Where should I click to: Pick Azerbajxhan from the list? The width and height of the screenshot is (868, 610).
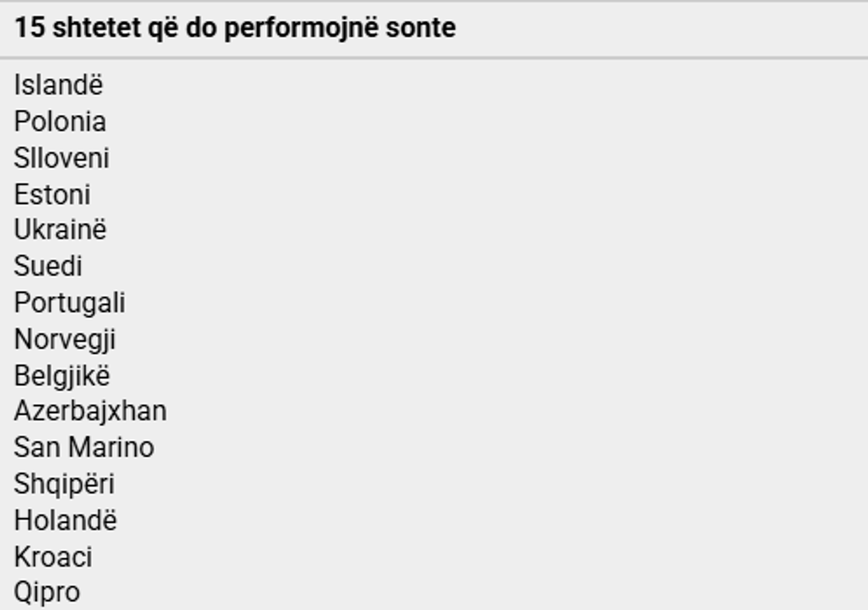(90, 411)
